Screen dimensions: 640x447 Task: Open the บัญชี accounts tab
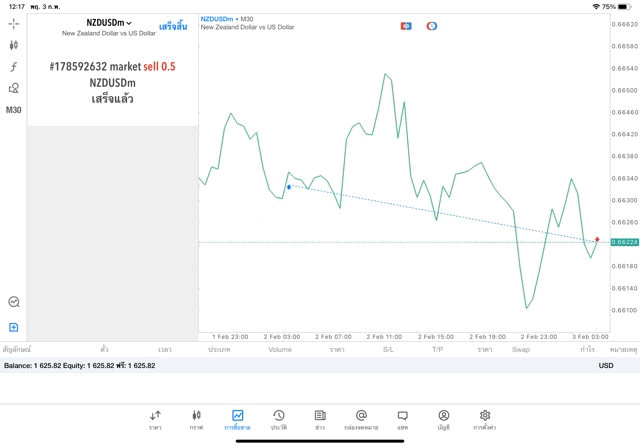(x=444, y=420)
